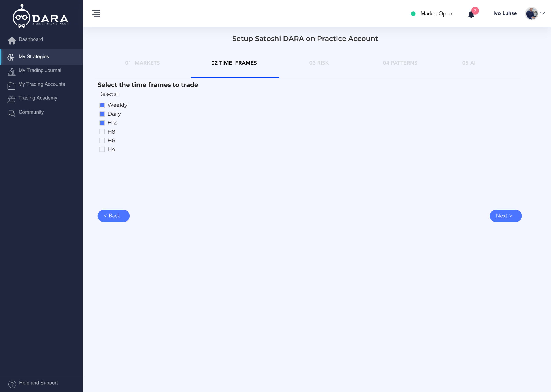The width and height of the screenshot is (551, 392).
Task: Click the Ivo Luhse user name
Action: pyautogui.click(x=505, y=13)
